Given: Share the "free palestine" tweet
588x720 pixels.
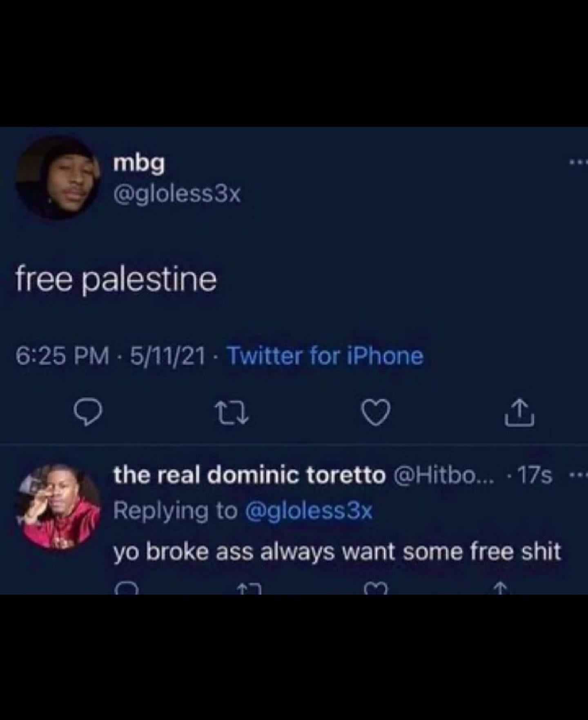Looking at the screenshot, I should [x=519, y=413].
